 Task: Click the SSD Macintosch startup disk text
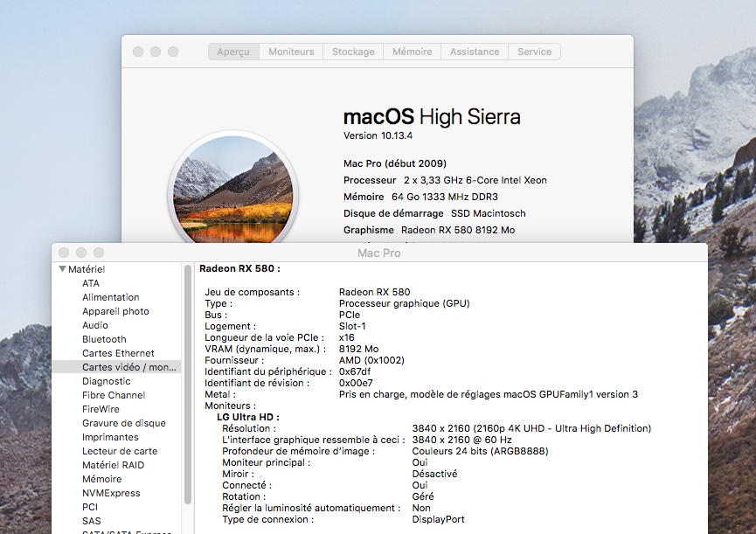pos(488,213)
